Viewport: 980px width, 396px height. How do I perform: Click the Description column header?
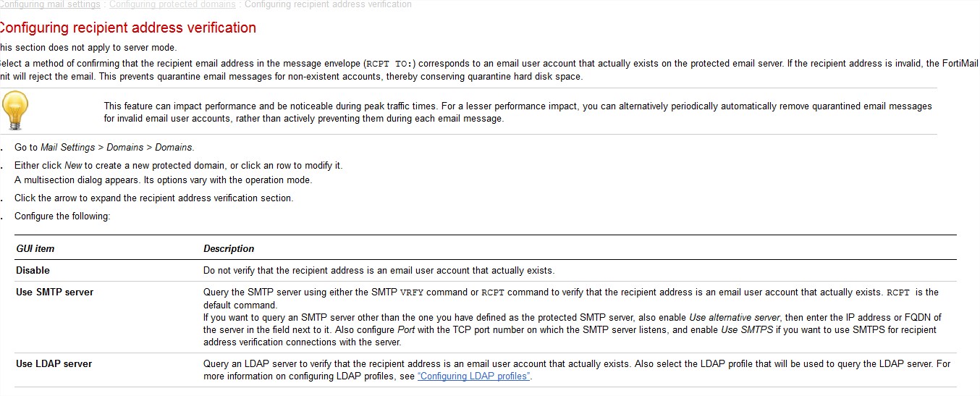(229, 248)
